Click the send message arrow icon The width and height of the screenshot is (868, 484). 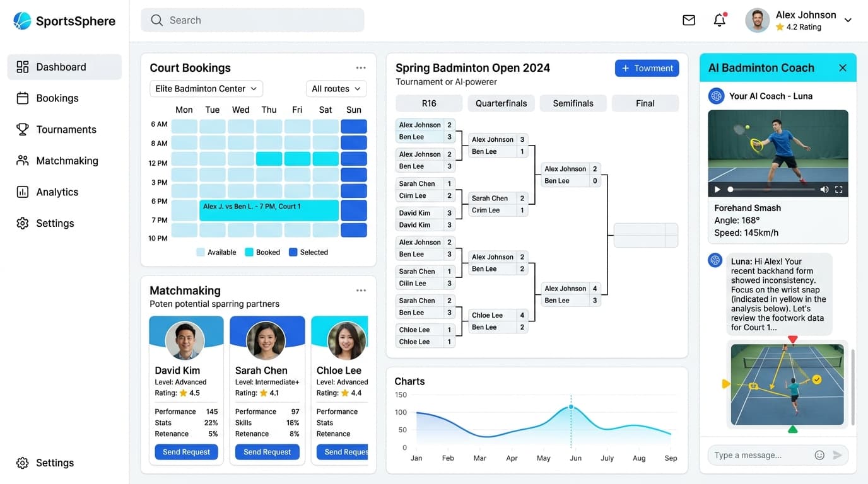pyautogui.click(x=838, y=455)
